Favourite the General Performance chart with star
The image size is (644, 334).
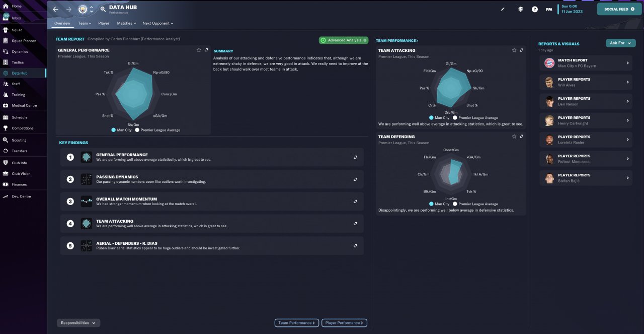(199, 50)
